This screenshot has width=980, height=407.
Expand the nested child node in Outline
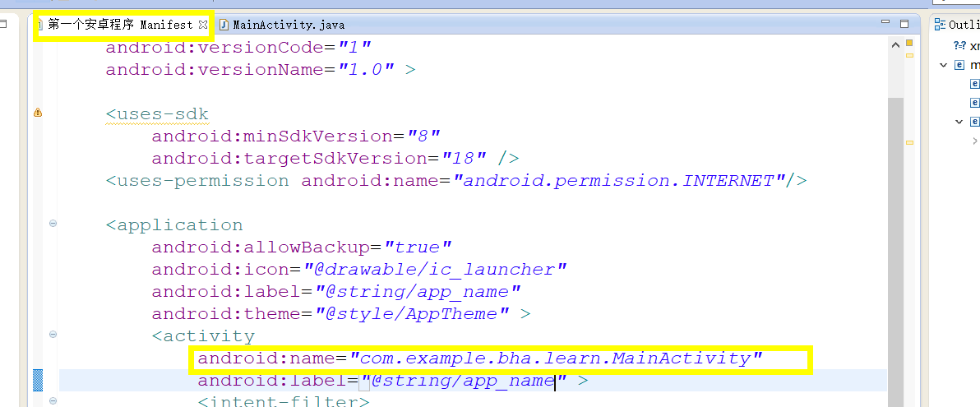click(x=974, y=141)
